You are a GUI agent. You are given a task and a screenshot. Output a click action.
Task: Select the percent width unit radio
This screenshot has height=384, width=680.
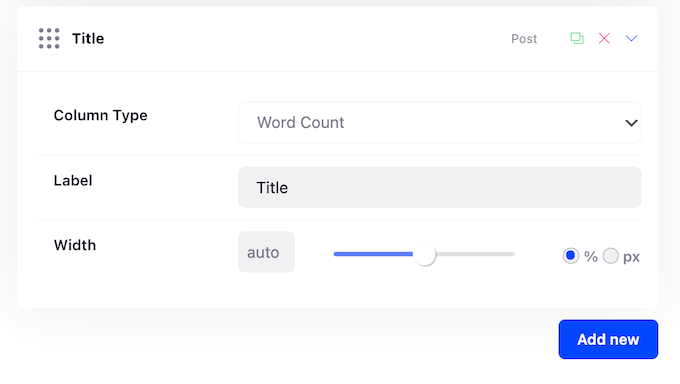click(x=571, y=256)
